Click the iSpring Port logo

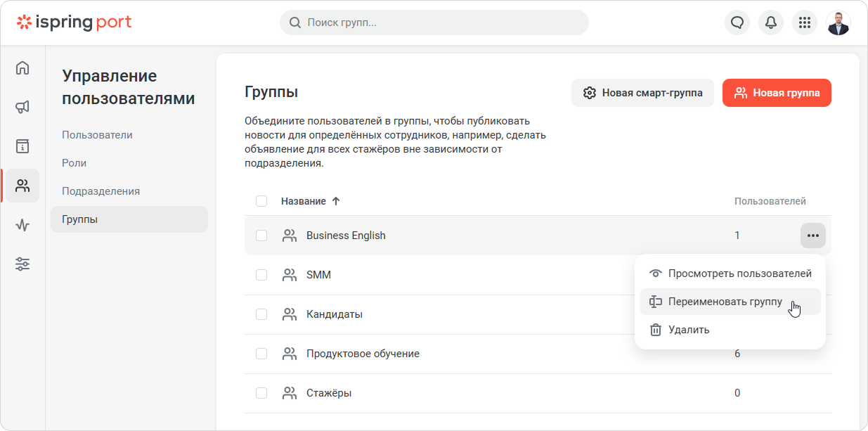75,22
